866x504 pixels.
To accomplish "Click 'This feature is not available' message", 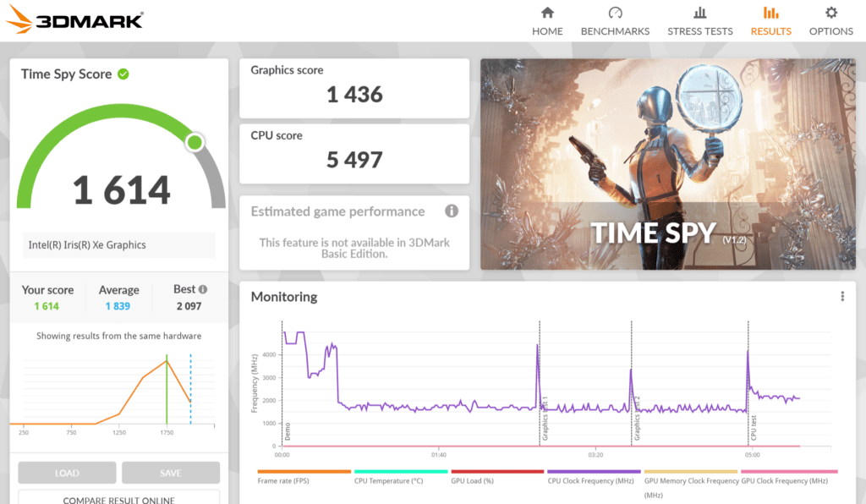I will (354, 248).
